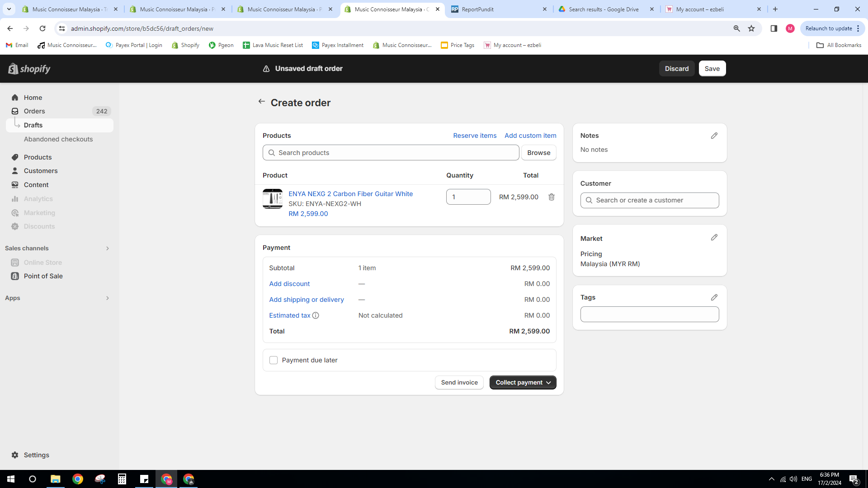Click the Marketing target icon
The width and height of the screenshot is (868, 488).
tap(15, 213)
